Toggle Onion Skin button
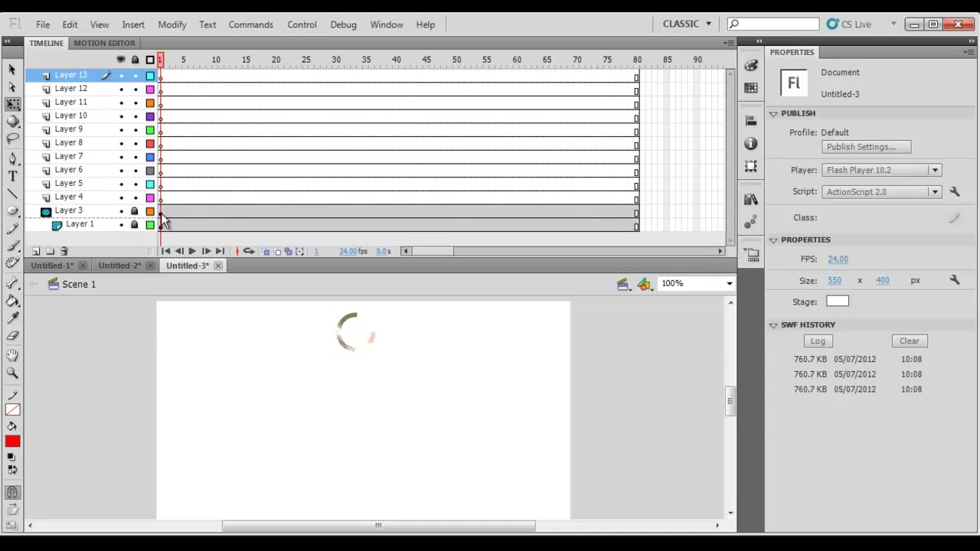980x551 pixels. pyautogui.click(x=266, y=251)
